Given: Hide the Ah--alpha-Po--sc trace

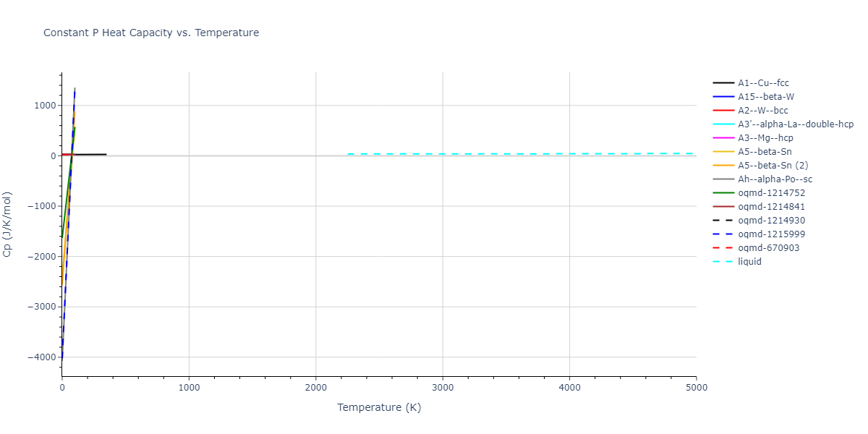Looking at the screenshot, I should coord(774,179).
